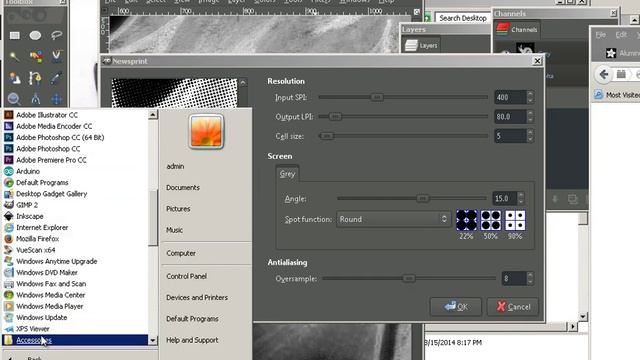Image resolution: width=640 pixels, height=360 pixels.
Task: Open Pictures from Start menu
Action: (x=178, y=209)
